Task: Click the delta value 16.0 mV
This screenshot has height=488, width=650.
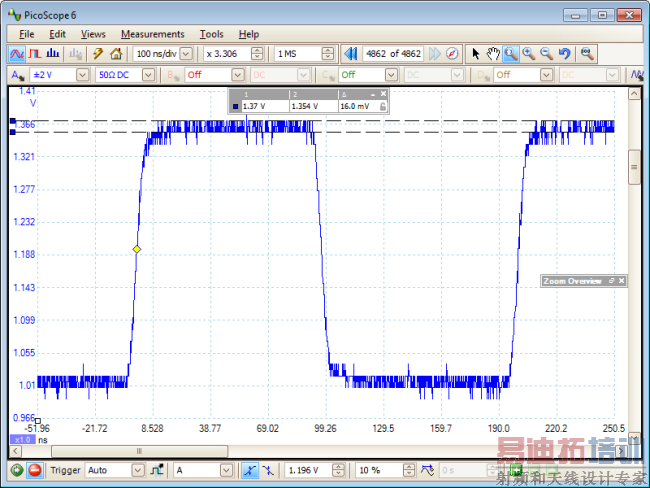Action: tap(354, 106)
